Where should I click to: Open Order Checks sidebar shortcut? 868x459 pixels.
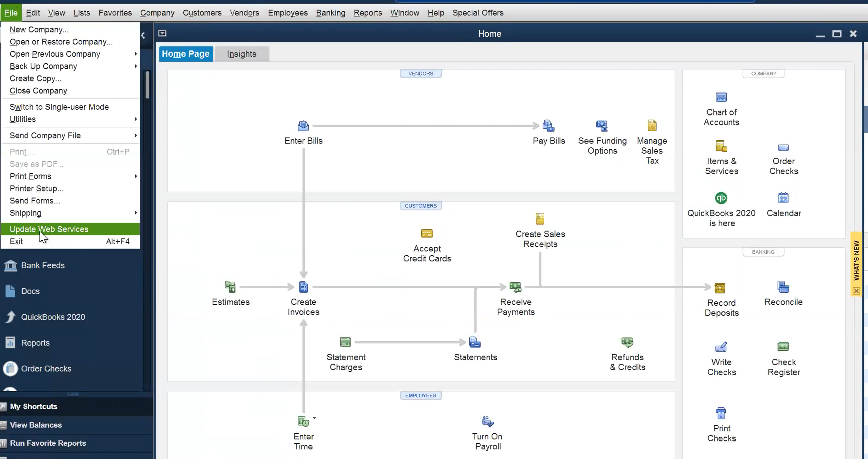(x=37, y=368)
